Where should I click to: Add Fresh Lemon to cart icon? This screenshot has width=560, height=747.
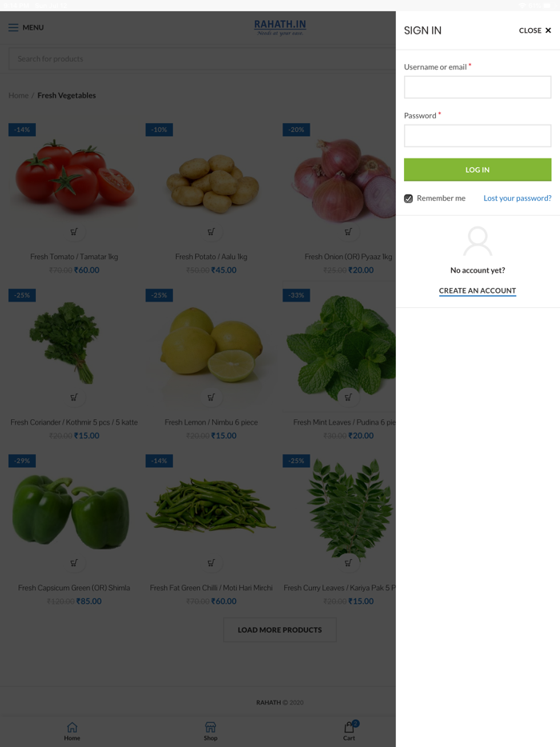coord(211,397)
